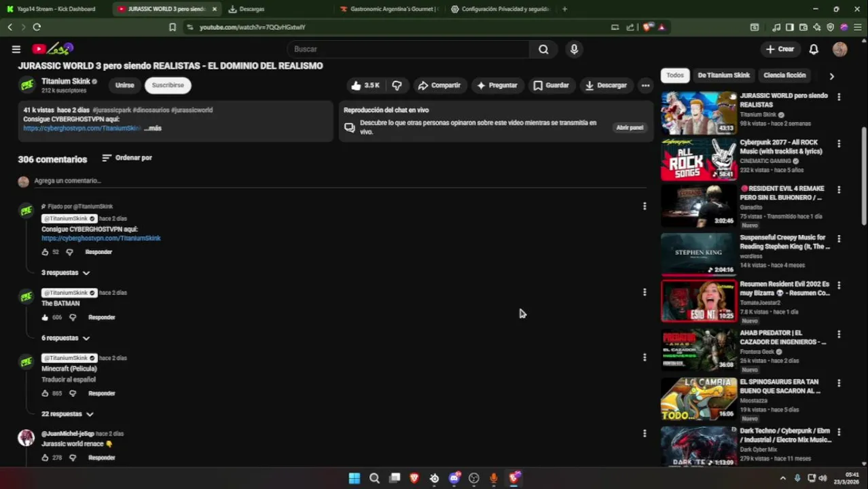Dislike the video
The image size is (868, 489).
[x=397, y=86]
